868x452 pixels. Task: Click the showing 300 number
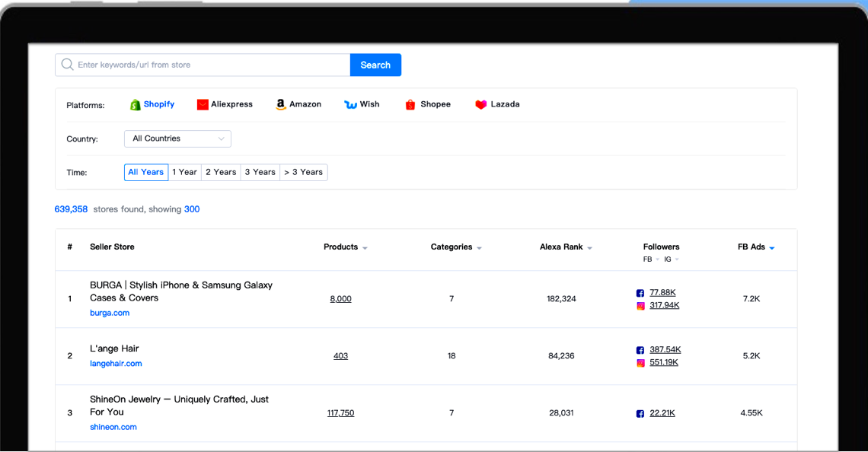[192, 209]
